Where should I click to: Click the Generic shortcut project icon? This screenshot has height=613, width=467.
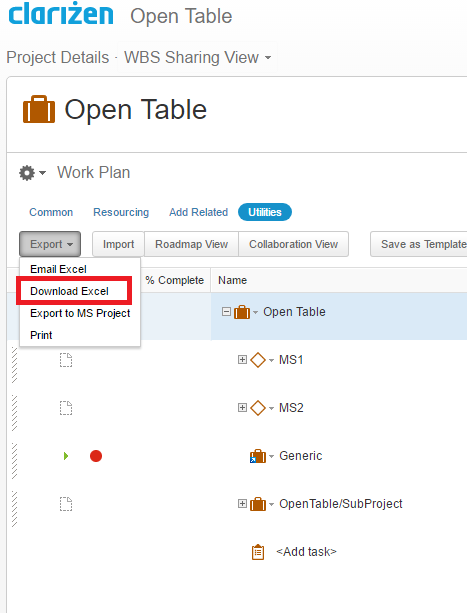258,456
